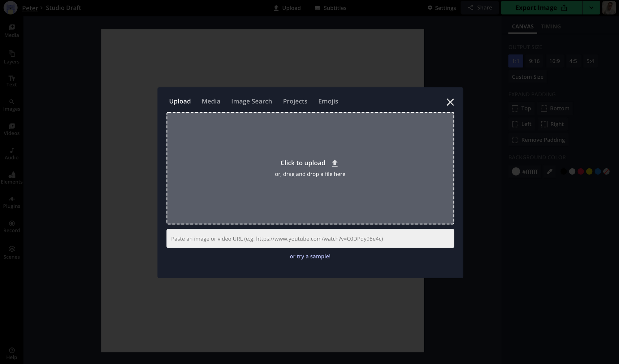Switch to the Emojis tab
619x364 pixels.
point(328,101)
